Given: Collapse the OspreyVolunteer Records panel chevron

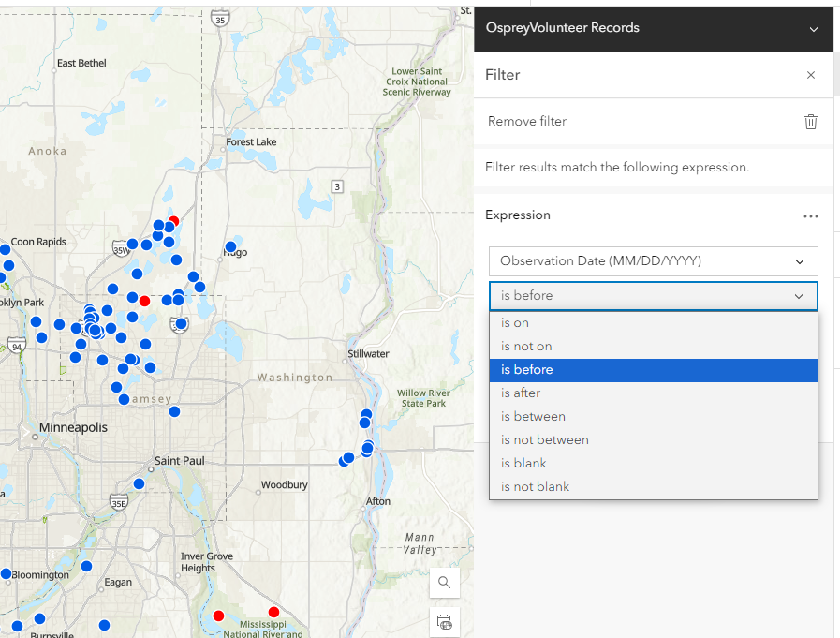Looking at the screenshot, I should 811,28.
